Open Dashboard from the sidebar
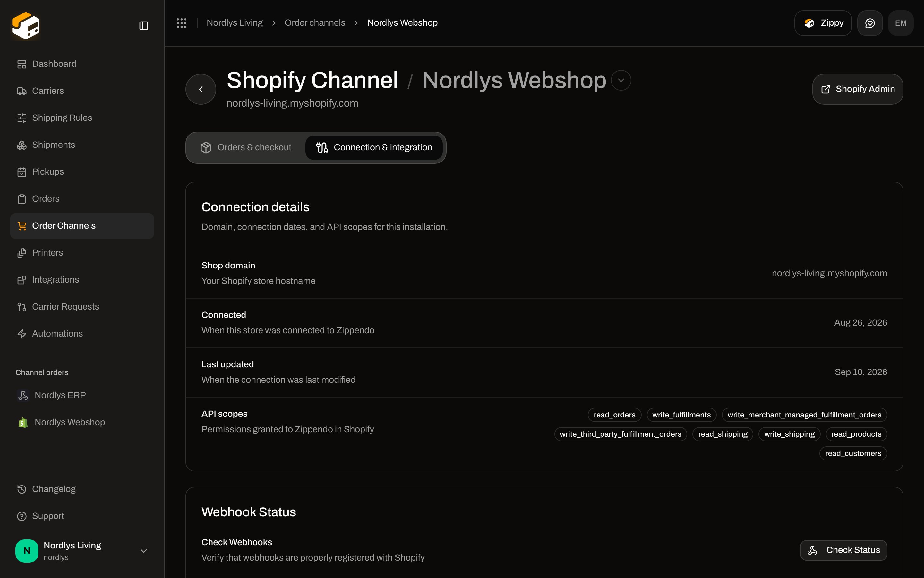 82,64
